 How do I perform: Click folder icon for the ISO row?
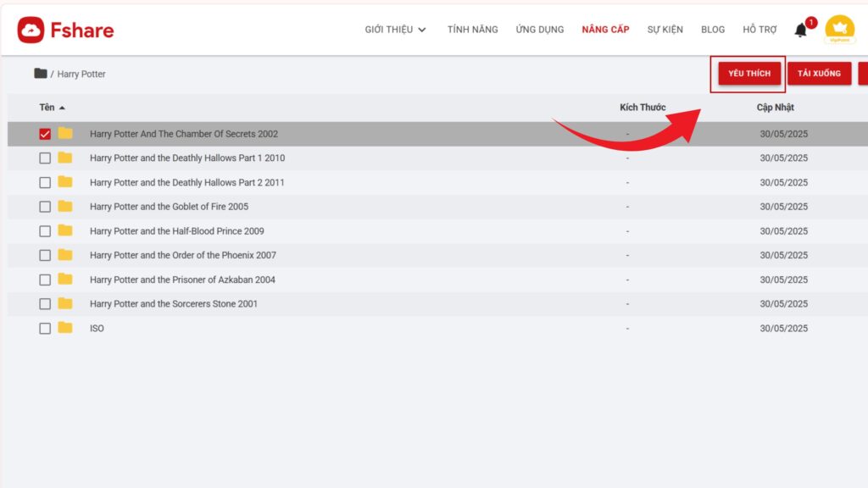click(x=65, y=328)
